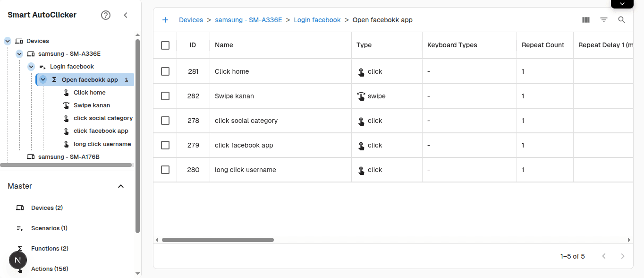Image resolution: width=644 pixels, height=278 pixels.
Task: Open the column view settings icon
Action: click(586, 20)
